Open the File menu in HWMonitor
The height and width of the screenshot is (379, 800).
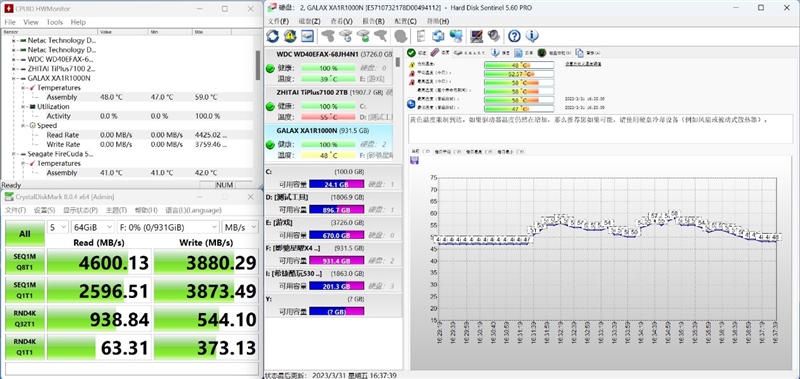(x=10, y=22)
